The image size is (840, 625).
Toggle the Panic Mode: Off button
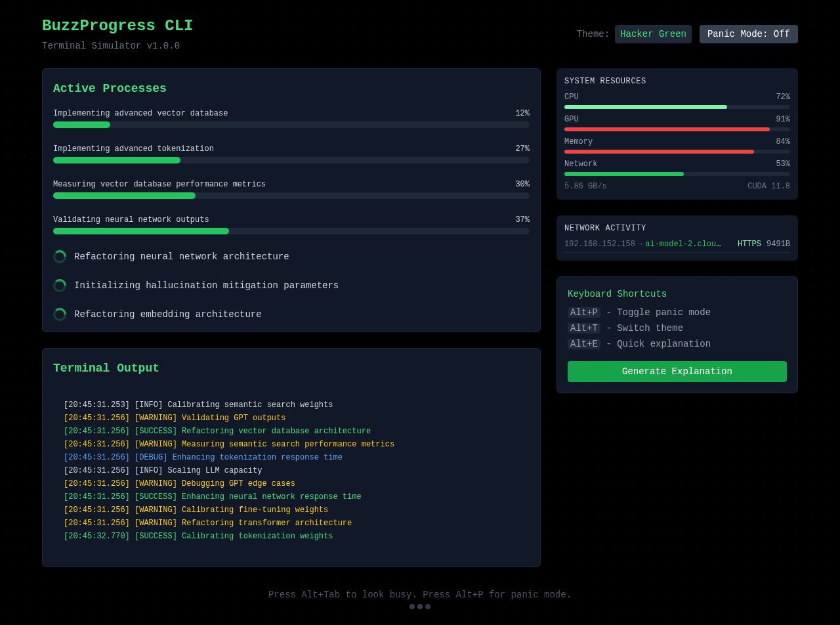[748, 34]
